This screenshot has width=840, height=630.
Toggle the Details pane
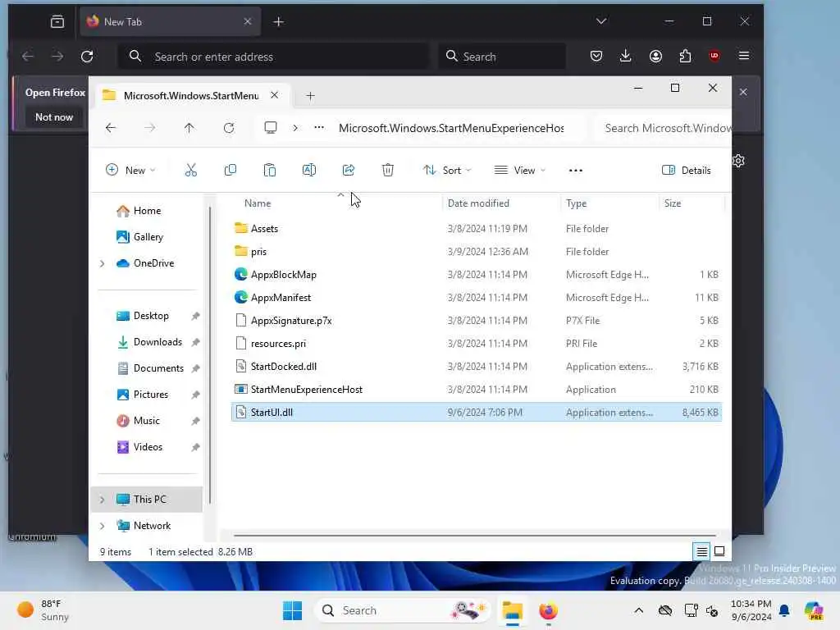tap(687, 171)
